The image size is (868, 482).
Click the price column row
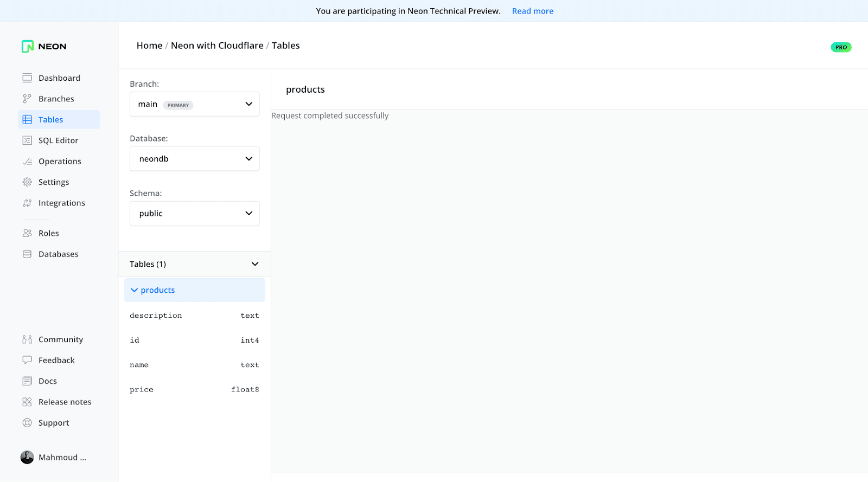click(x=194, y=390)
